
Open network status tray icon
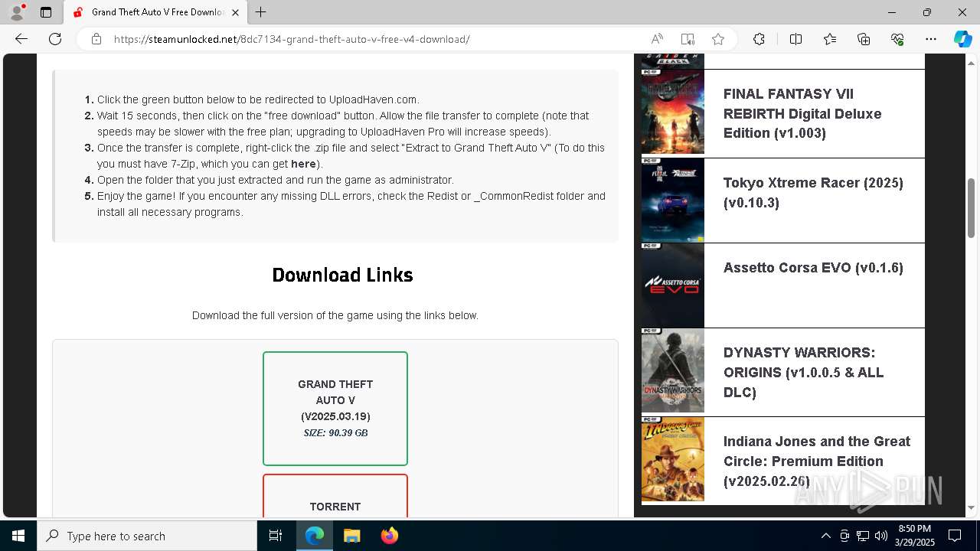coord(863,536)
